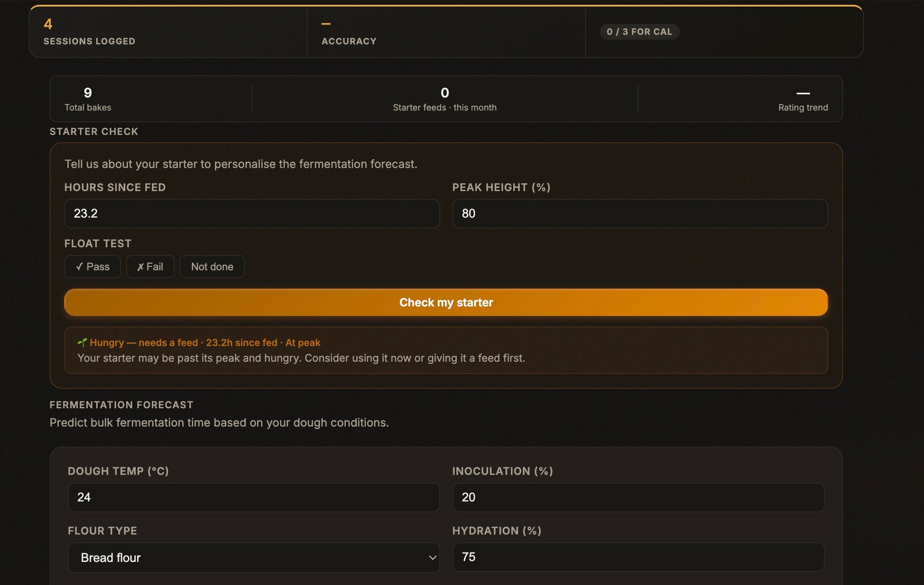Open the Flour Type dropdown showing Bread flour
The image size is (924, 585).
pos(254,558)
